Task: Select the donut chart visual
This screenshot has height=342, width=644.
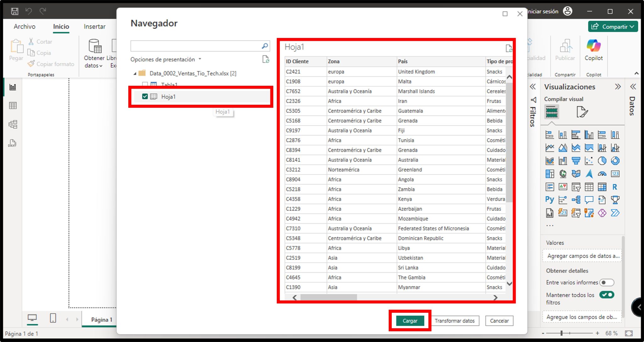Action: click(x=615, y=161)
